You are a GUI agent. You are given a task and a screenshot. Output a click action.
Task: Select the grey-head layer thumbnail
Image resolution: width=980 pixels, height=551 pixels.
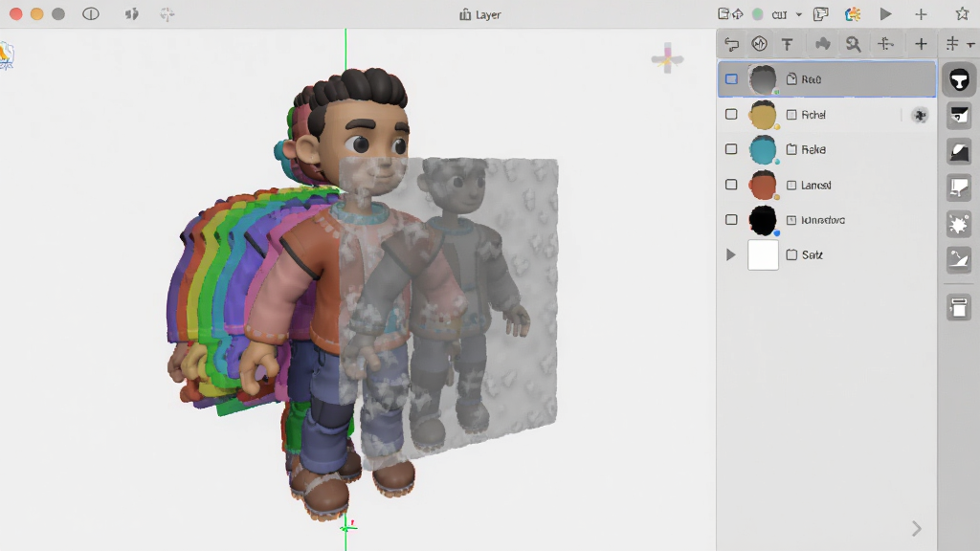coord(763,79)
